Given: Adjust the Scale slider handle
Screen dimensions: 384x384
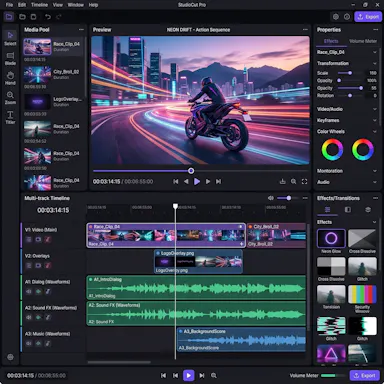Looking at the screenshot, I should pos(350,73).
